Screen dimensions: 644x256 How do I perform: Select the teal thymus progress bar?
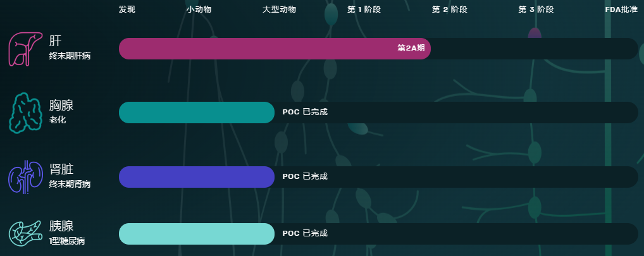pyautogui.click(x=197, y=113)
